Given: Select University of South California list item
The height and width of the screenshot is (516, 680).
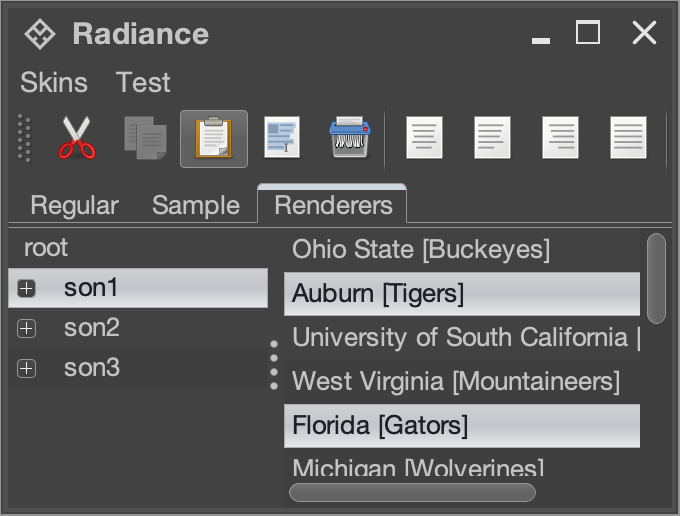Looking at the screenshot, I should point(462,337).
